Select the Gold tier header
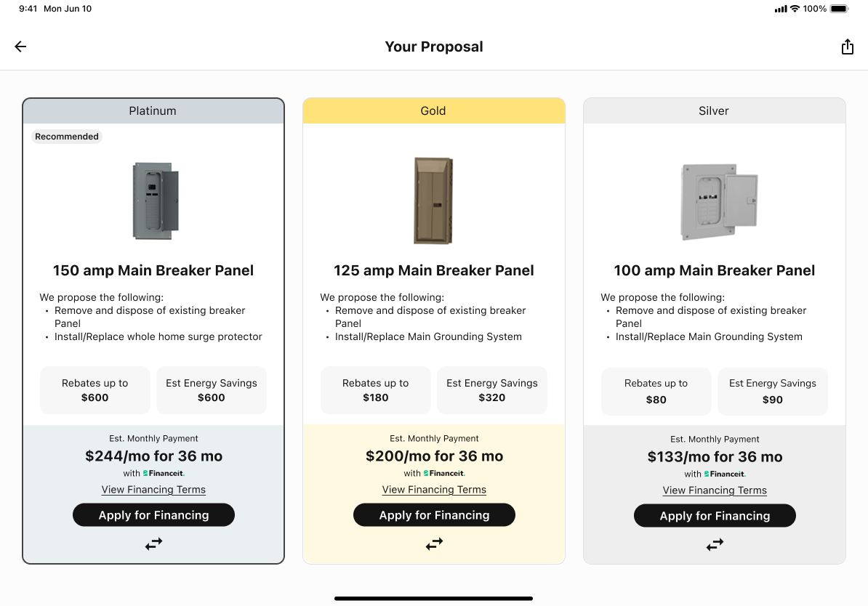The width and height of the screenshot is (868, 606). tap(434, 110)
